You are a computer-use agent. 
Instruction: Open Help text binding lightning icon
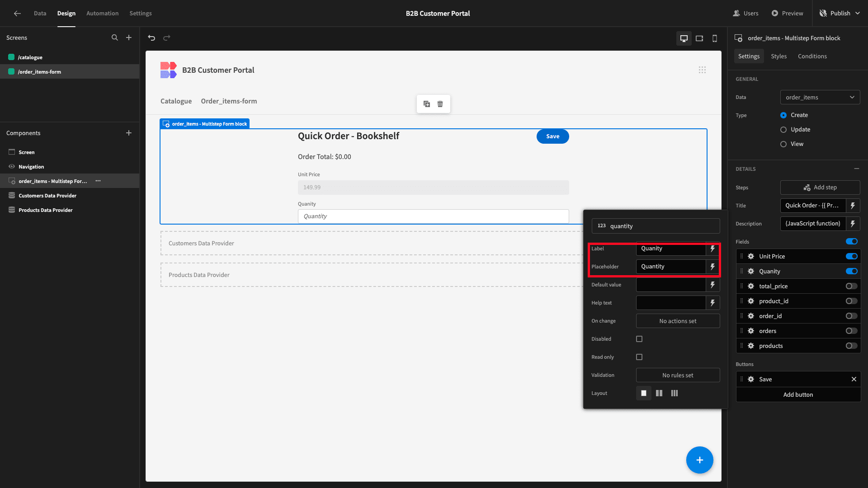pos(713,303)
